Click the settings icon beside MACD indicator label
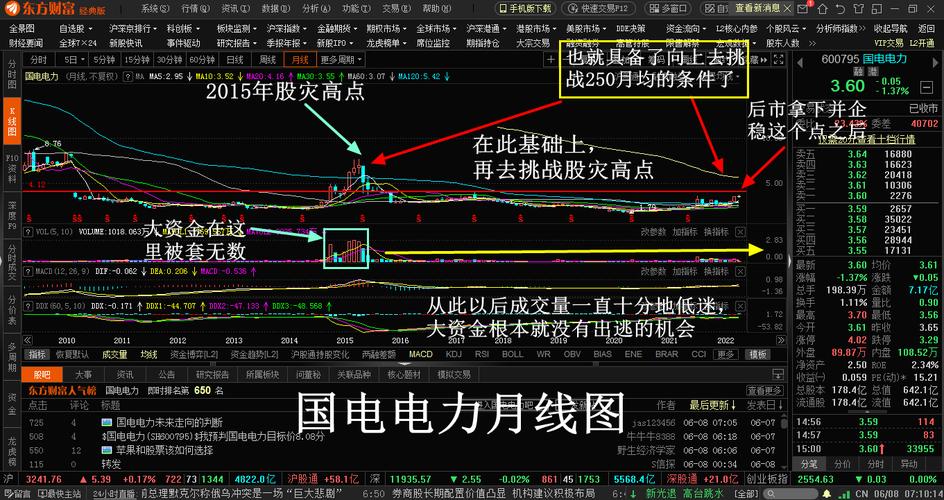Image resolution: width=944 pixels, height=500 pixels. click(x=28, y=270)
